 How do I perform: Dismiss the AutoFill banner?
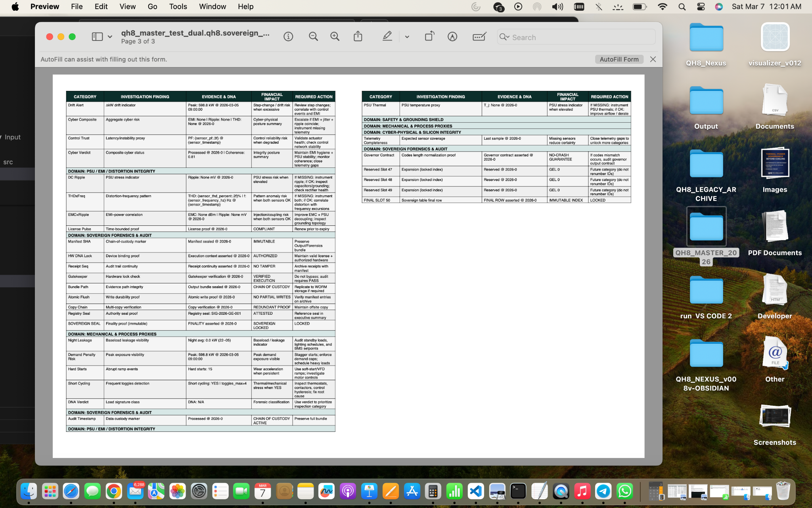coord(653,59)
